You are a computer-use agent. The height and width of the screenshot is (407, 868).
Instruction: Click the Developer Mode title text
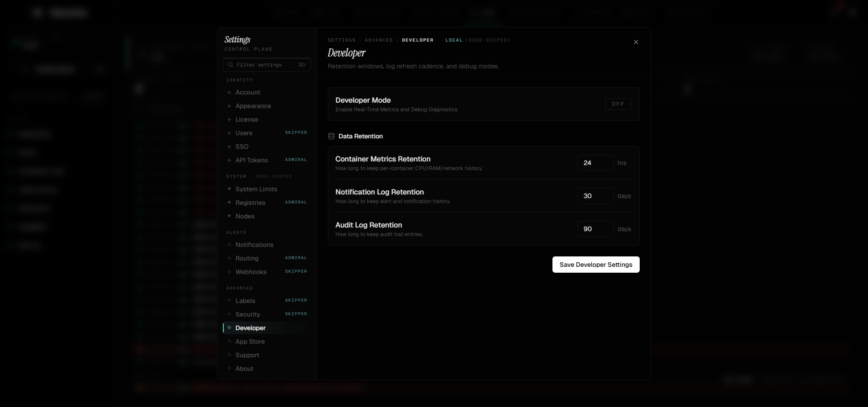(363, 100)
